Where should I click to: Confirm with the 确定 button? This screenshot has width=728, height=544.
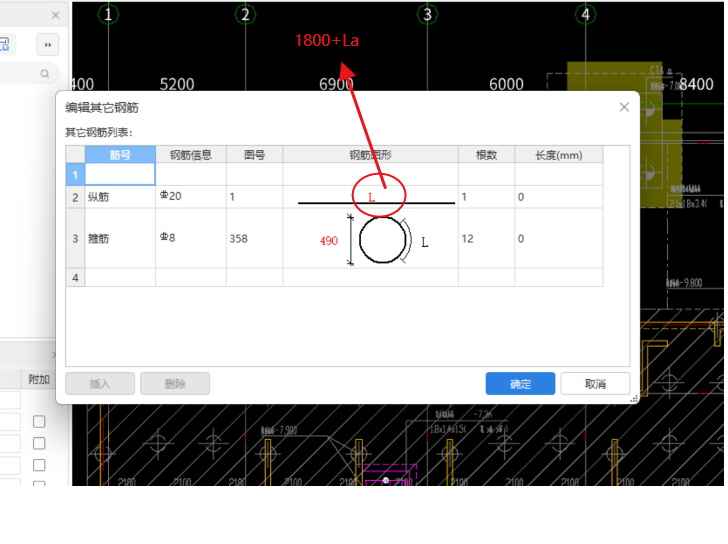(520, 383)
